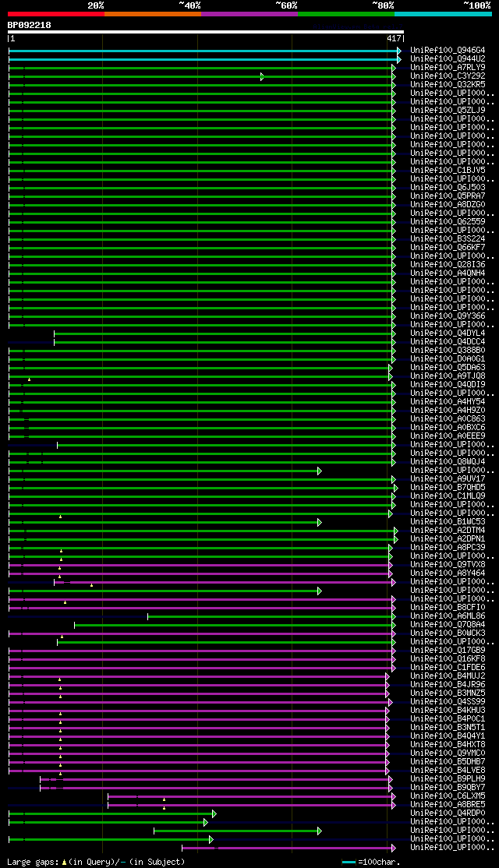
Task: Click hit label UniRef100_C1BJV5
Action: (448, 170)
